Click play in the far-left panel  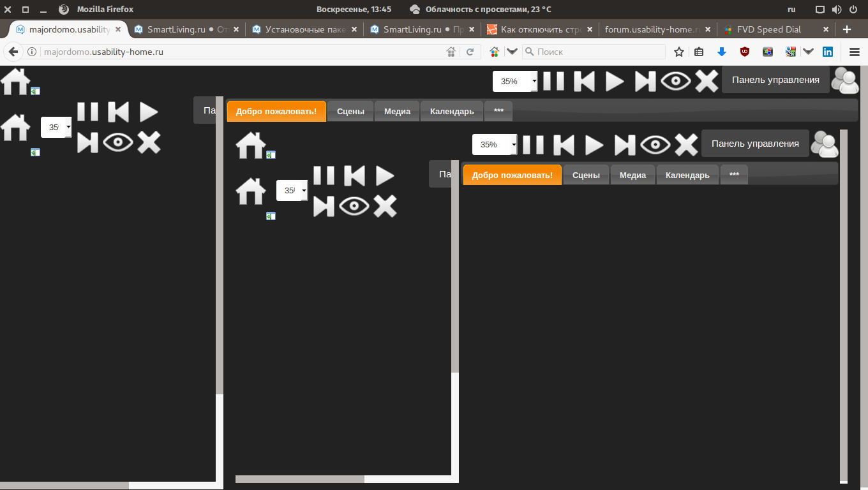(149, 112)
